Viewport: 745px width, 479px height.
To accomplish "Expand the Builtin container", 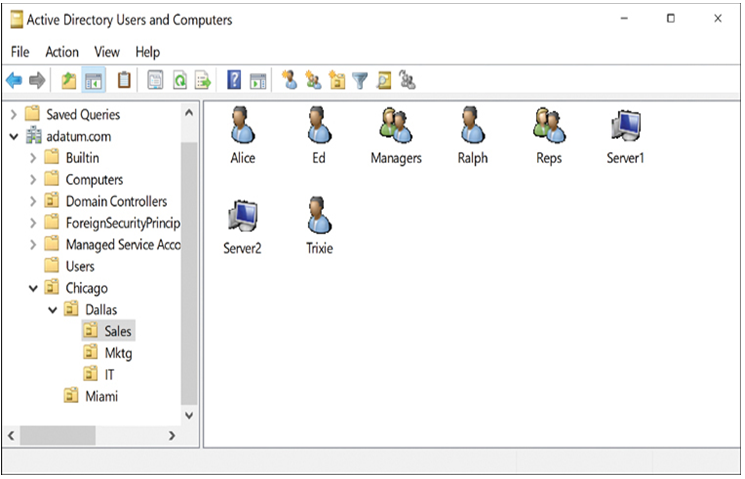I will click(x=33, y=158).
